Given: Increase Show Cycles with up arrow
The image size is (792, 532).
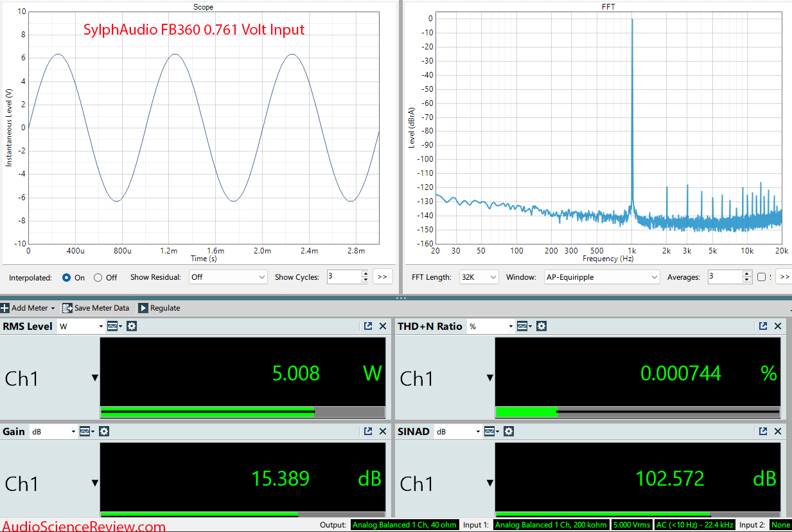Looking at the screenshot, I should 365,274.
